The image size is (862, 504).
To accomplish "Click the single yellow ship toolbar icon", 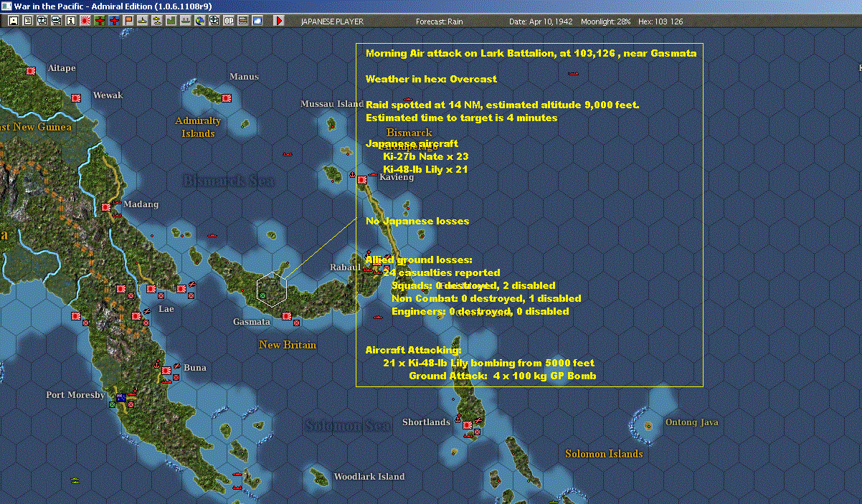I will pos(143,21).
